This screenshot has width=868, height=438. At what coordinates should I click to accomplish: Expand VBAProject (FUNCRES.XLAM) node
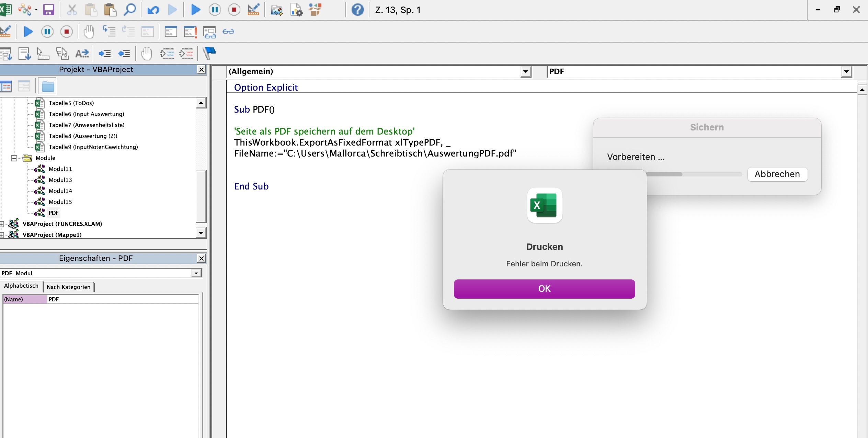[x=2, y=224]
